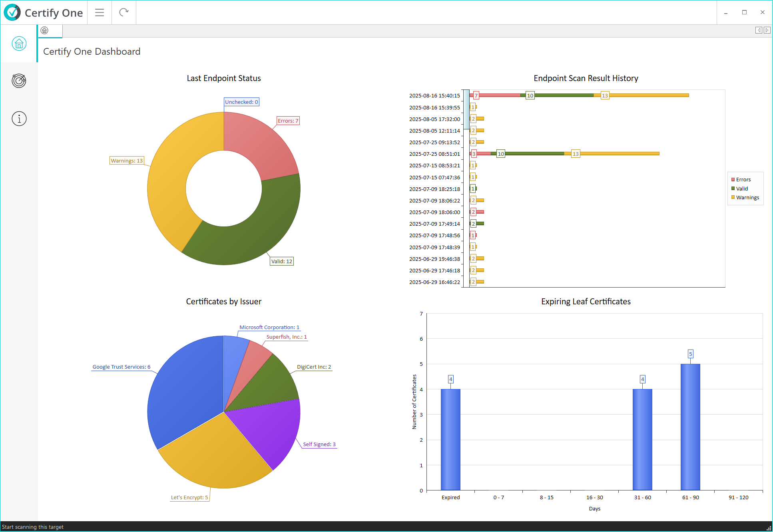The image size is (773, 532).
Task: Click the Expired bar in chart
Action: point(450,439)
